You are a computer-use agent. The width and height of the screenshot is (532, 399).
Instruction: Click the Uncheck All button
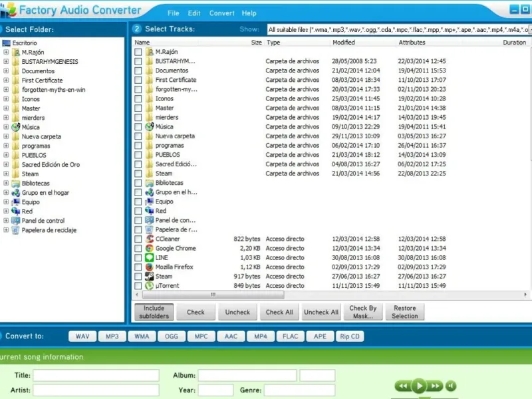[x=321, y=312]
